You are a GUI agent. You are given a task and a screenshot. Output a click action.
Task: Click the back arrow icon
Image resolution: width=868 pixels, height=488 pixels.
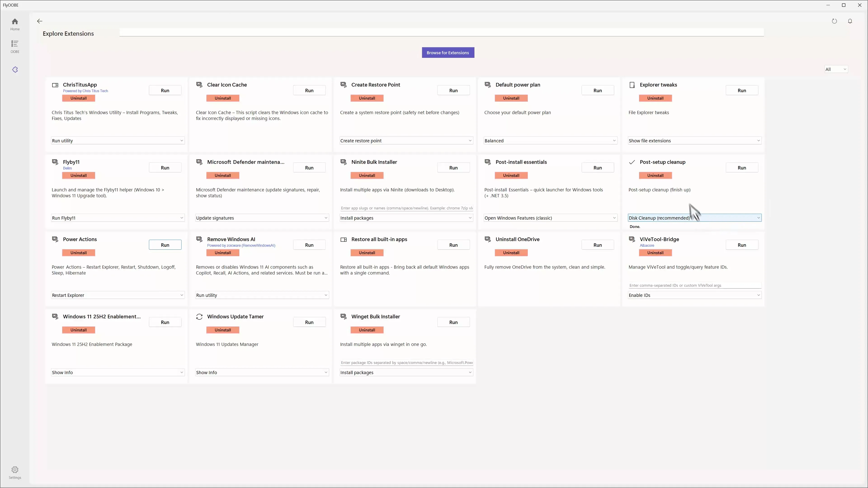pos(40,21)
